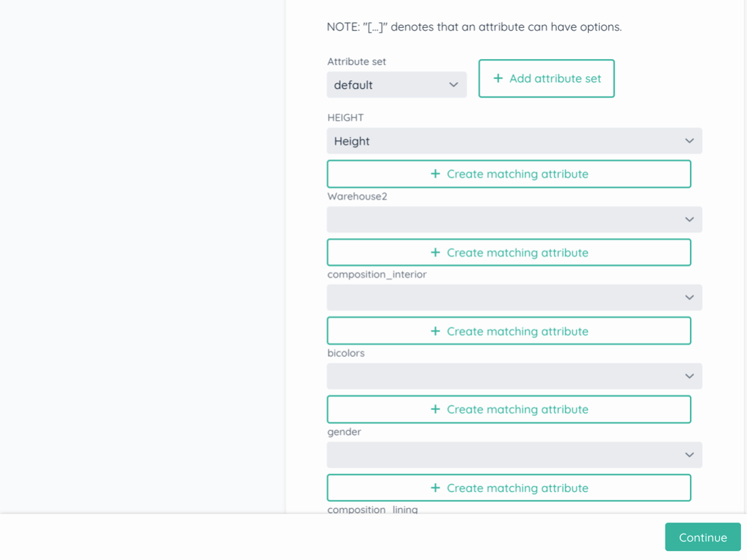Screen dimensions: 747x560
Task: Click the chevron arrow of the gender dropdown
Action: point(689,455)
